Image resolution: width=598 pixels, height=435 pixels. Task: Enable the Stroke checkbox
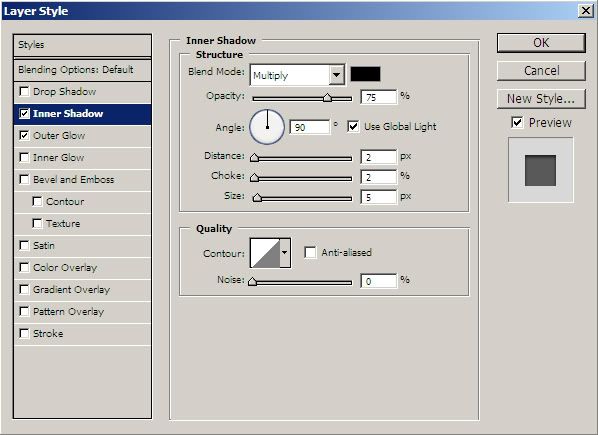pyautogui.click(x=24, y=334)
